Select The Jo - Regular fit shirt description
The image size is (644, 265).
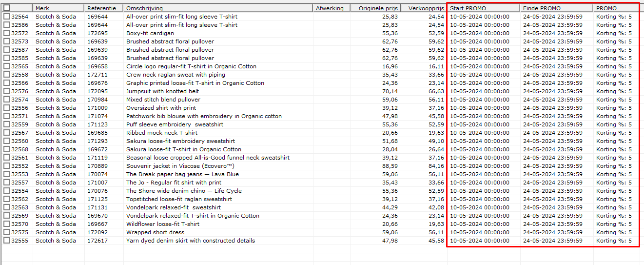[x=174, y=183]
